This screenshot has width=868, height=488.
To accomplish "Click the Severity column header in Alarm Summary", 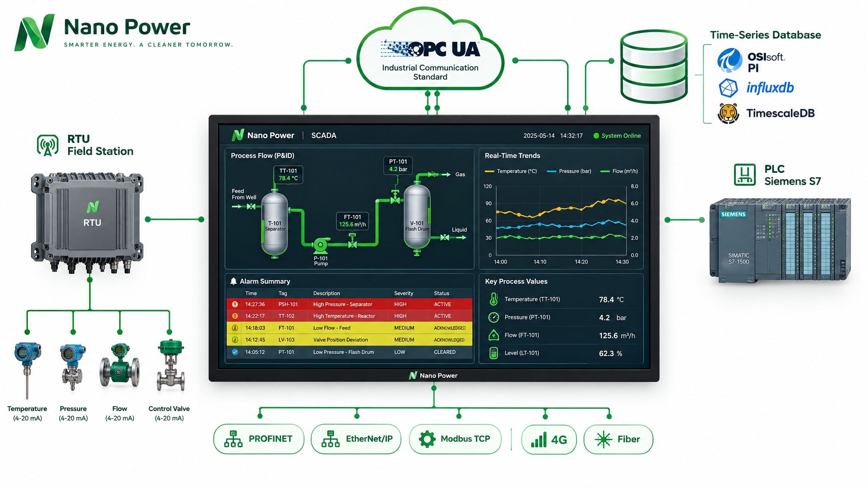I will 403,293.
